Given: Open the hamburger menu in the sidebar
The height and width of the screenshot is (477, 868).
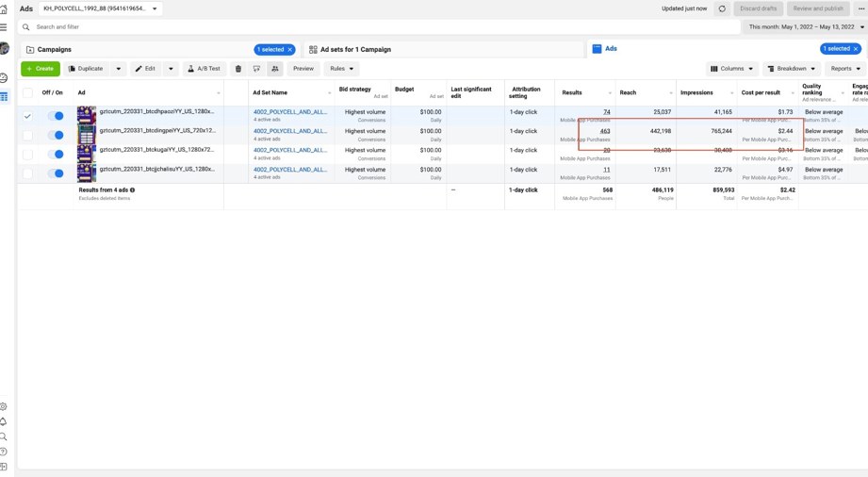Looking at the screenshot, I should pos(3,27).
